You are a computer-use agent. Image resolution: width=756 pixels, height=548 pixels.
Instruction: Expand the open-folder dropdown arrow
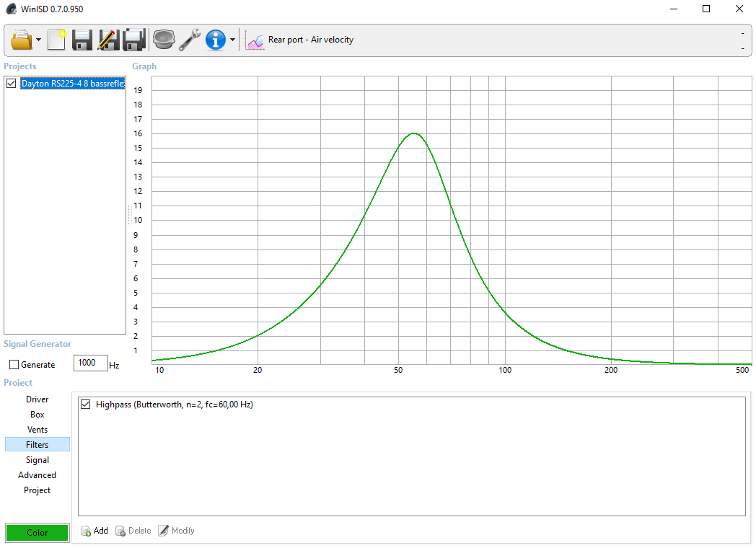(38, 40)
